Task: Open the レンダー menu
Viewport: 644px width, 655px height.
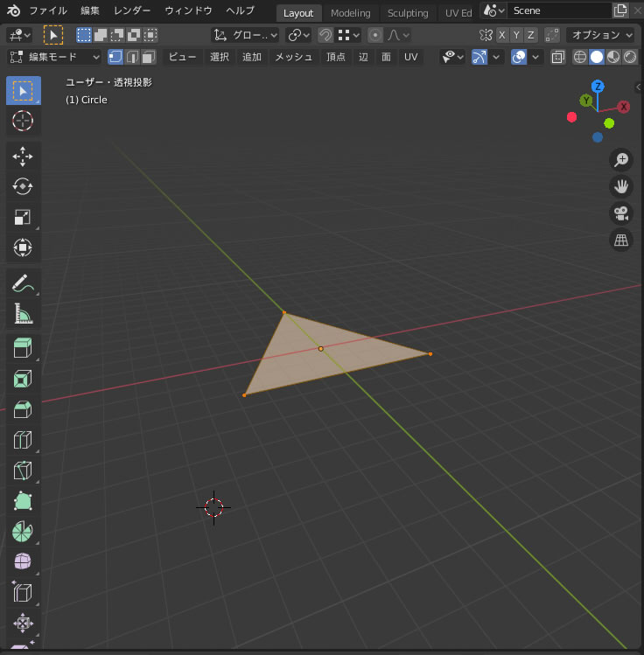Action: [132, 11]
